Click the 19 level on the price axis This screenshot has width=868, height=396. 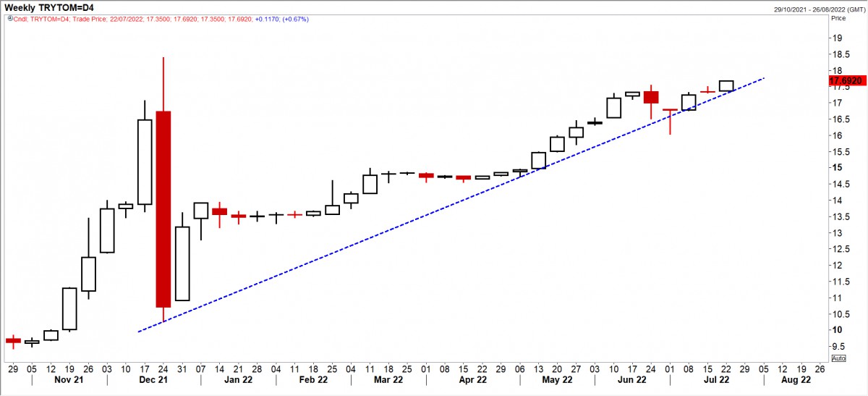click(x=836, y=38)
